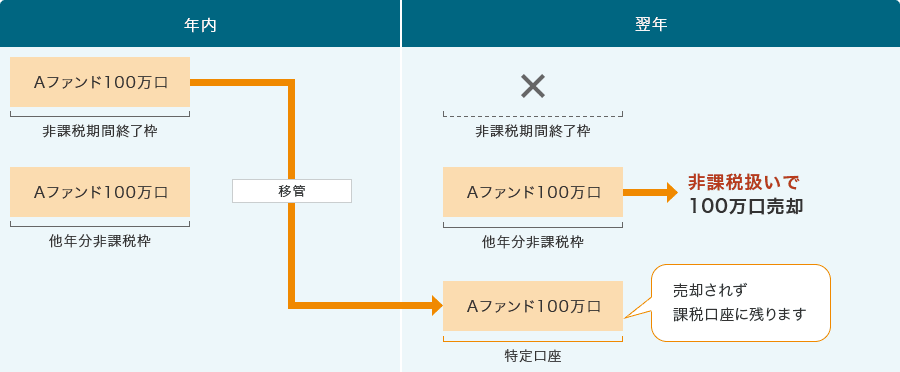Viewport: 900px width, 372px height.
Task: Click the 非課税期間終了枠 label in the 年内 column
Action: pos(100,131)
